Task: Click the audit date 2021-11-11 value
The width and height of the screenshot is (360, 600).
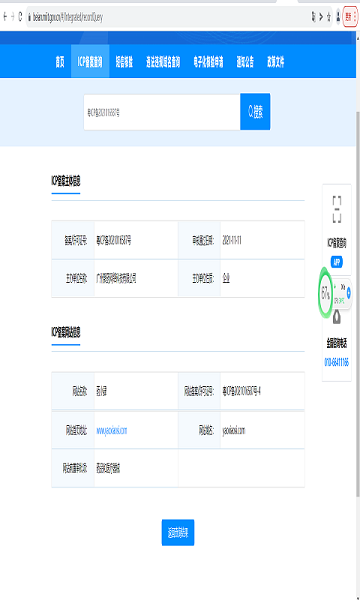Action: [232, 240]
